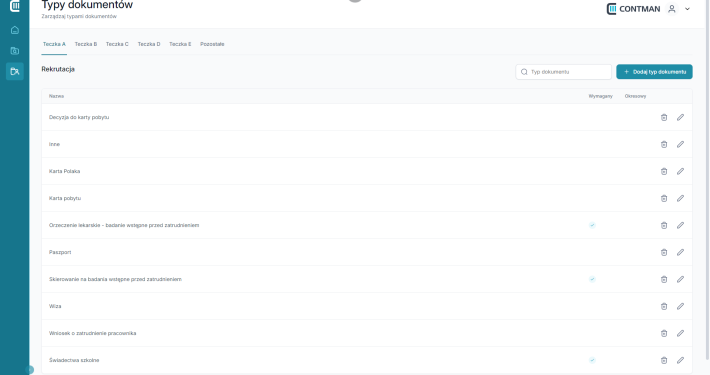
Task: Delete the Wiza document type
Action: point(664,306)
